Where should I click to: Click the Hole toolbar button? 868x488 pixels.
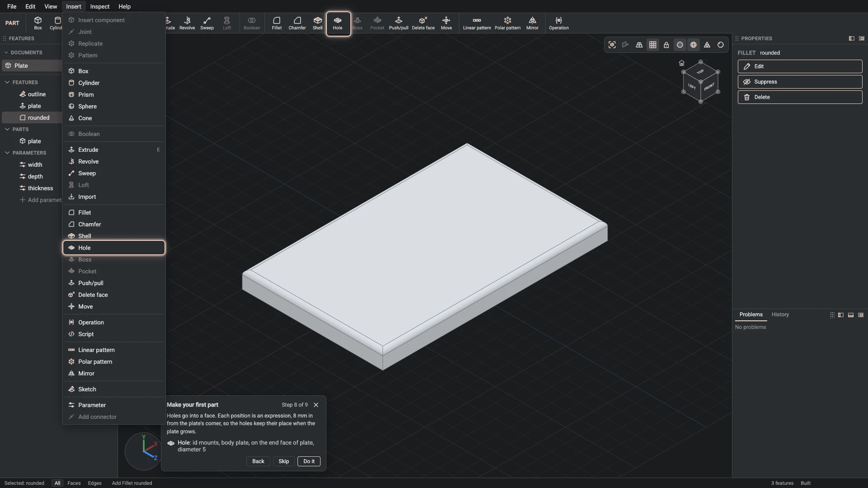pyautogui.click(x=338, y=23)
